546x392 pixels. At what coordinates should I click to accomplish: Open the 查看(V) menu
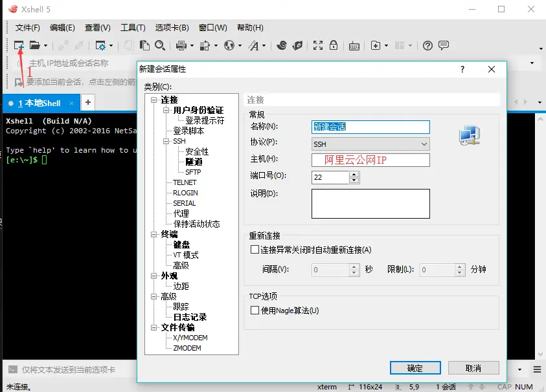pyautogui.click(x=98, y=27)
